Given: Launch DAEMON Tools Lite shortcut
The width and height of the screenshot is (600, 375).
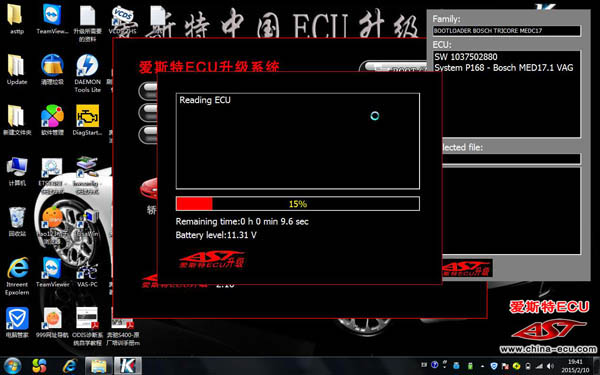Looking at the screenshot, I should (87, 73).
